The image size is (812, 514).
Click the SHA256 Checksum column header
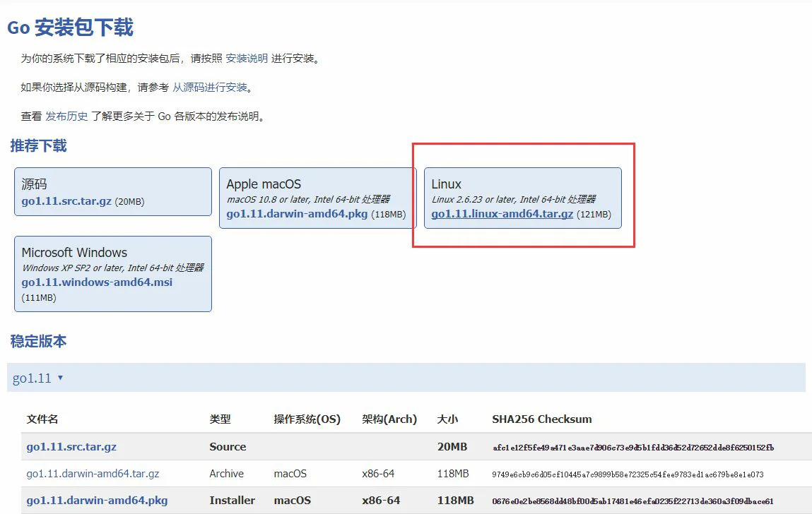pyautogui.click(x=541, y=419)
